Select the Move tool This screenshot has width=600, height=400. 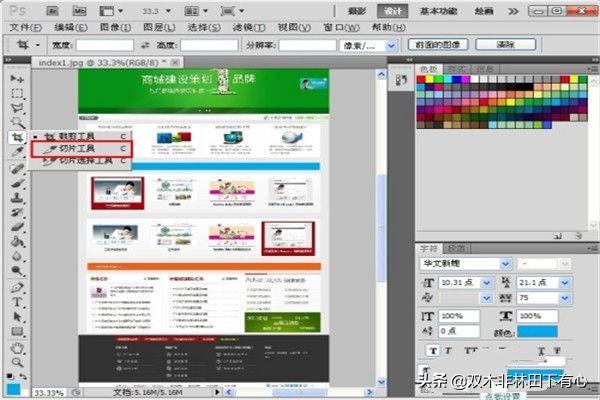pyautogui.click(x=17, y=79)
